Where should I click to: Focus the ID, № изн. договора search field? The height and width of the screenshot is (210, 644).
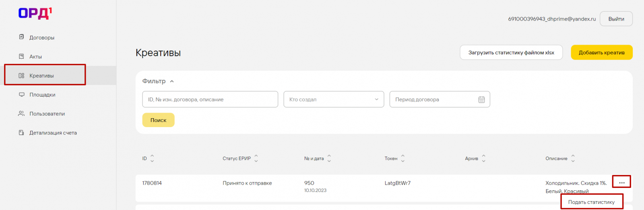click(x=210, y=99)
